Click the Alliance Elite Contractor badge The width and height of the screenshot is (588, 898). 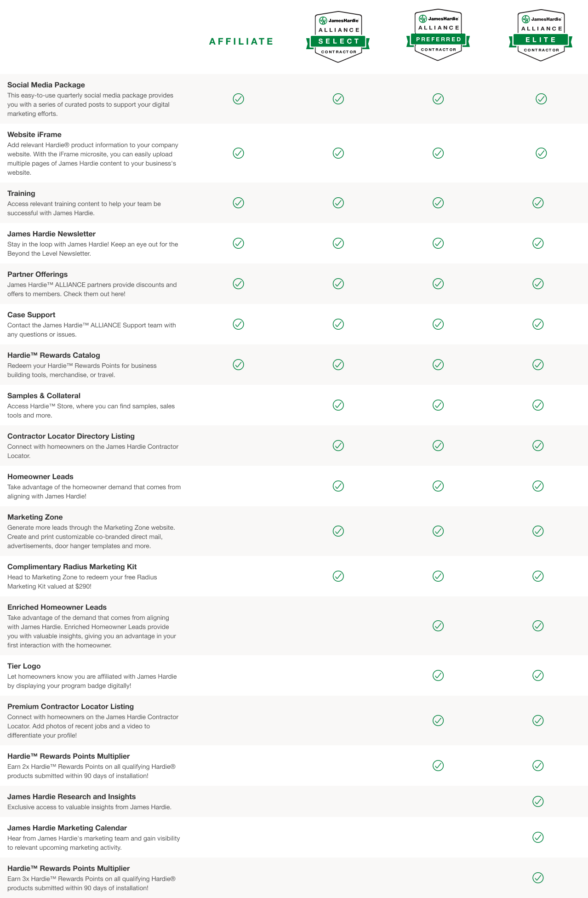[x=541, y=35]
